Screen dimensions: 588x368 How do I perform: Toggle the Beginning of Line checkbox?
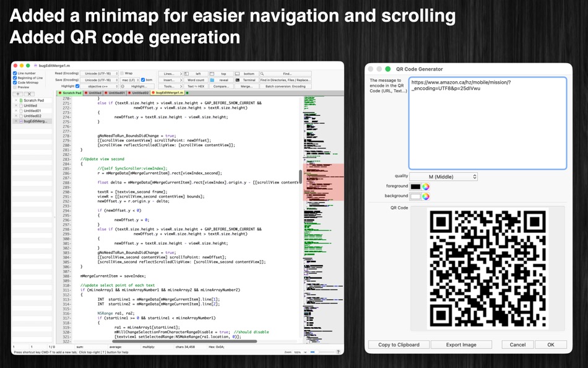(15, 77)
